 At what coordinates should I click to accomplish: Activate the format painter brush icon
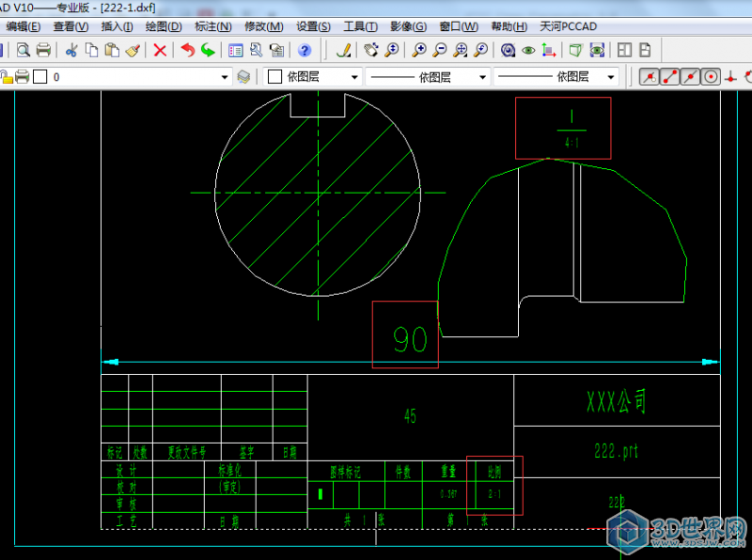[x=133, y=50]
